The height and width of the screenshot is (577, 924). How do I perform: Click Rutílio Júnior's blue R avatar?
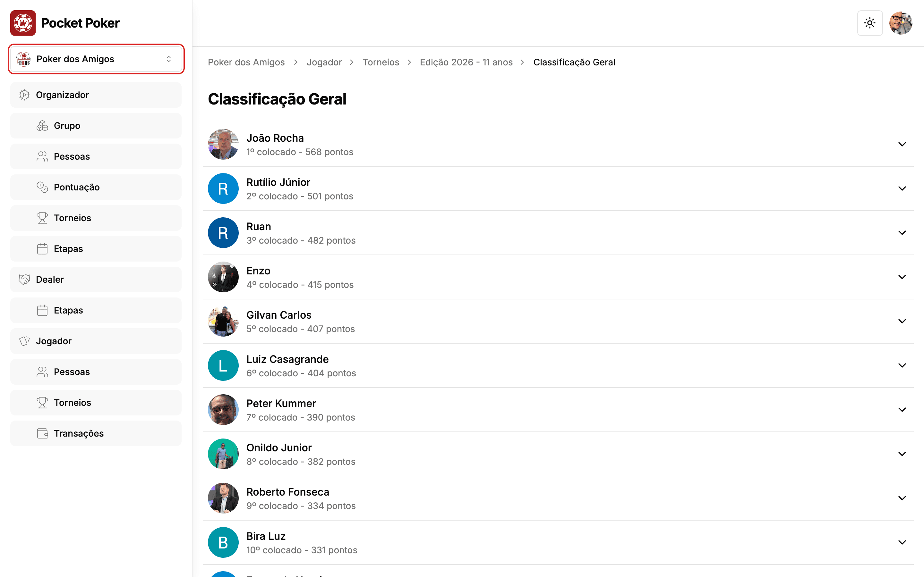[x=223, y=188]
